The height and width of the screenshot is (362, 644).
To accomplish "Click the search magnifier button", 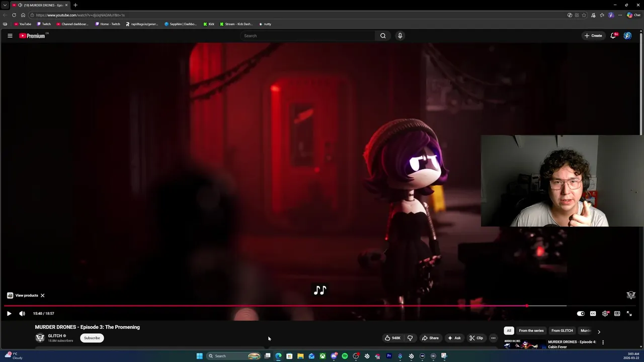I will point(383,36).
